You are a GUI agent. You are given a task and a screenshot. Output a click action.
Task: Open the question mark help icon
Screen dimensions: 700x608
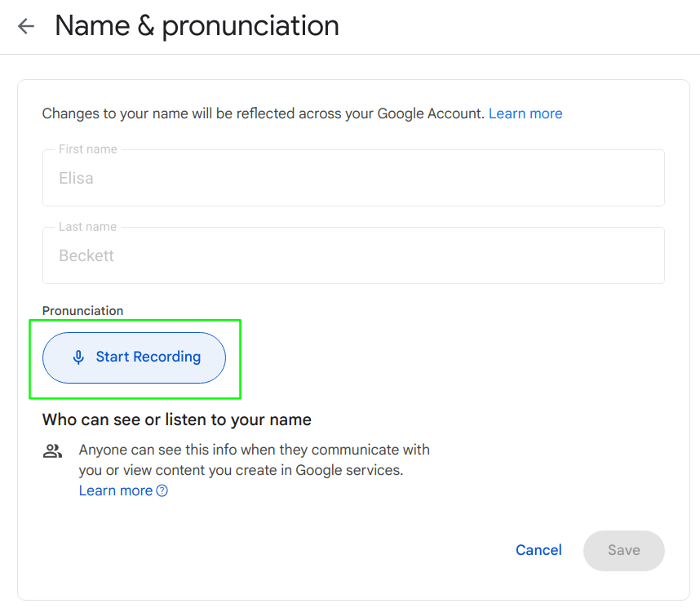pyautogui.click(x=162, y=491)
